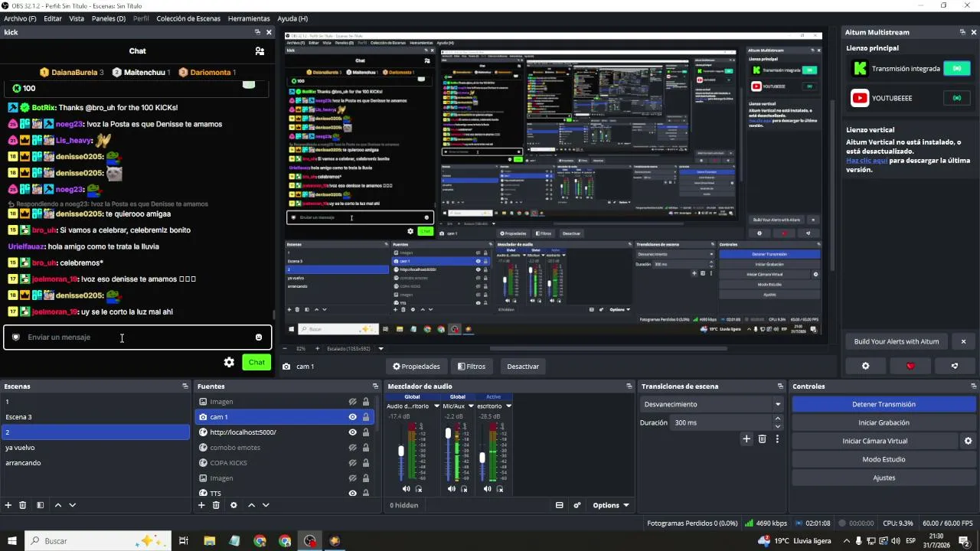Add a scene transition with plus icon
This screenshot has width=980, height=551.
coord(746,439)
